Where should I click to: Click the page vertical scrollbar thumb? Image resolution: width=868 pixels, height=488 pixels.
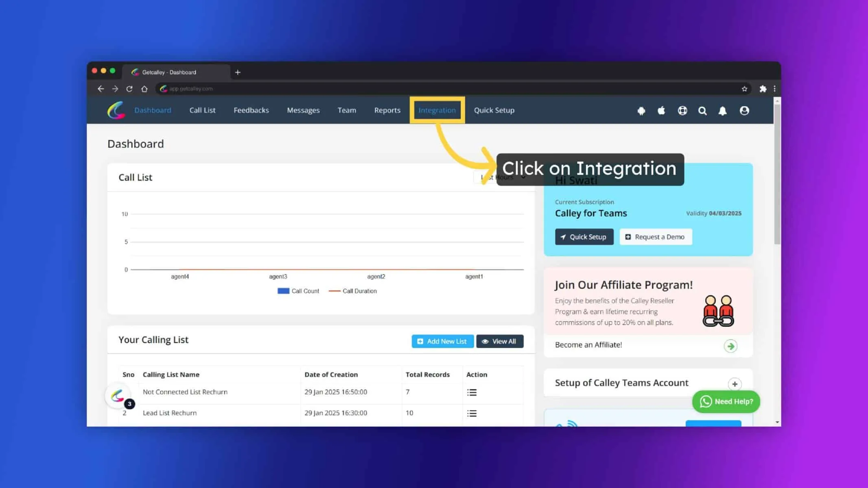point(777,175)
